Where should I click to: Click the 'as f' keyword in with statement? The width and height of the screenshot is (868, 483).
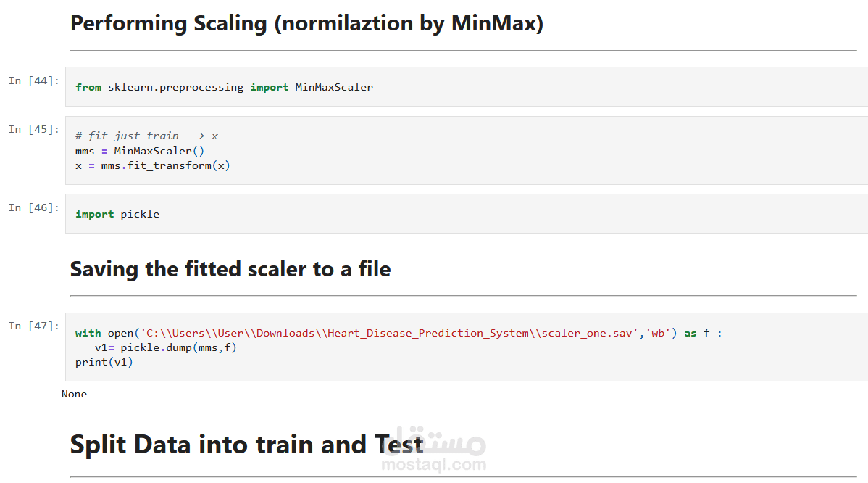pos(697,333)
